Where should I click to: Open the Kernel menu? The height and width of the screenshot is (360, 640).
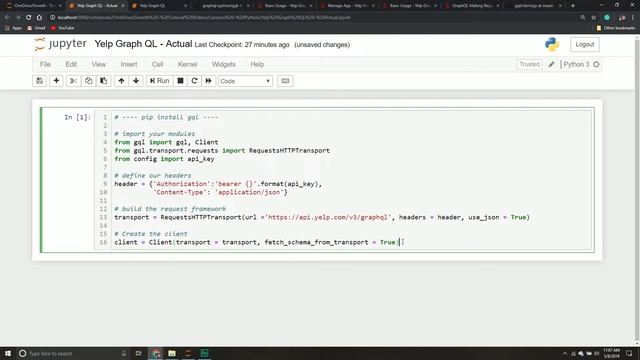coord(187,64)
